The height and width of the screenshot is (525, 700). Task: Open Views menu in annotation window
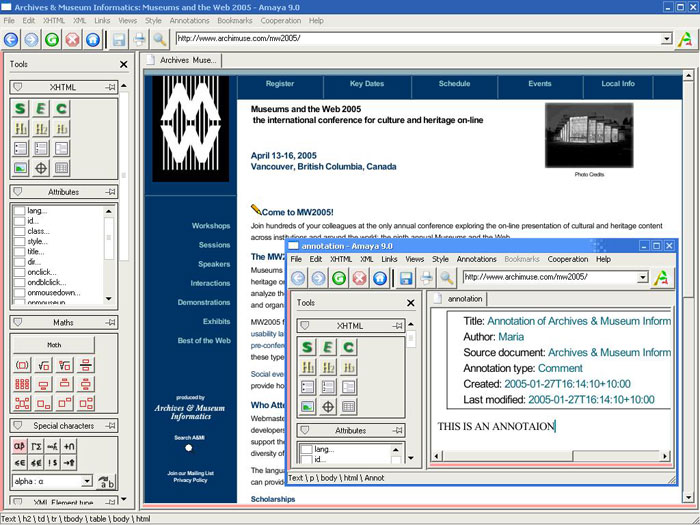pos(415,259)
